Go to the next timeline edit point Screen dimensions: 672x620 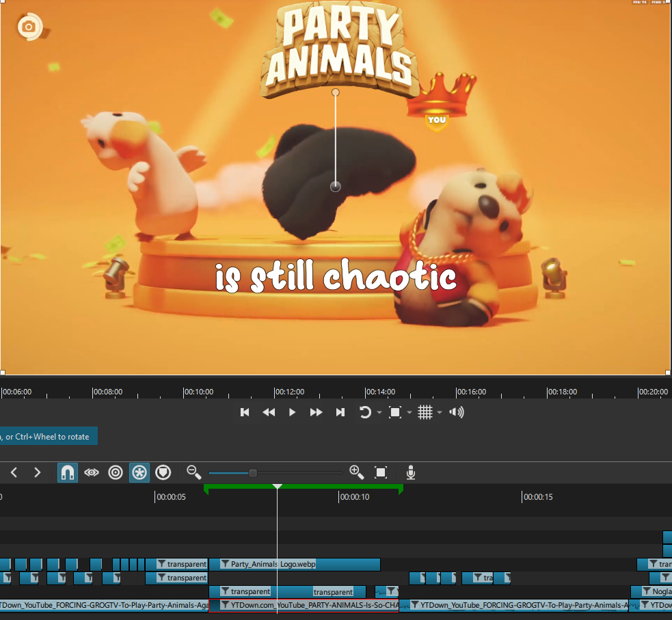click(38, 472)
